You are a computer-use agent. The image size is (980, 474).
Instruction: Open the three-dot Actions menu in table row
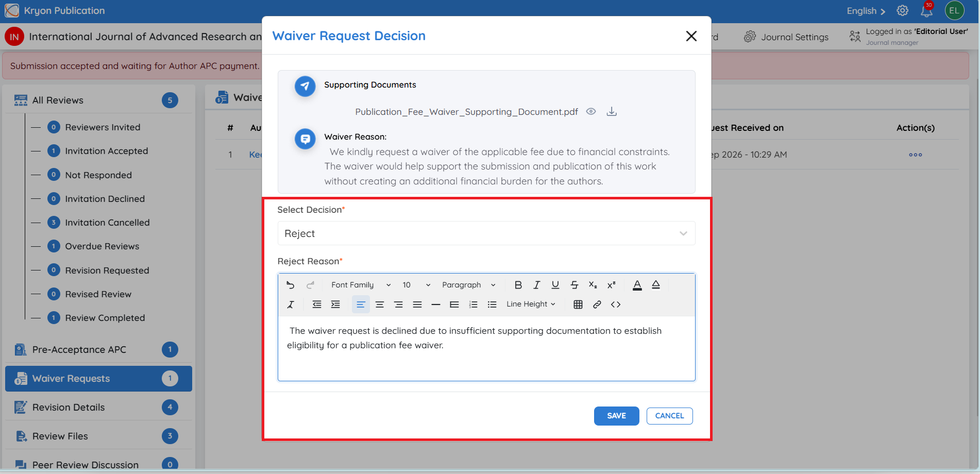click(x=915, y=155)
